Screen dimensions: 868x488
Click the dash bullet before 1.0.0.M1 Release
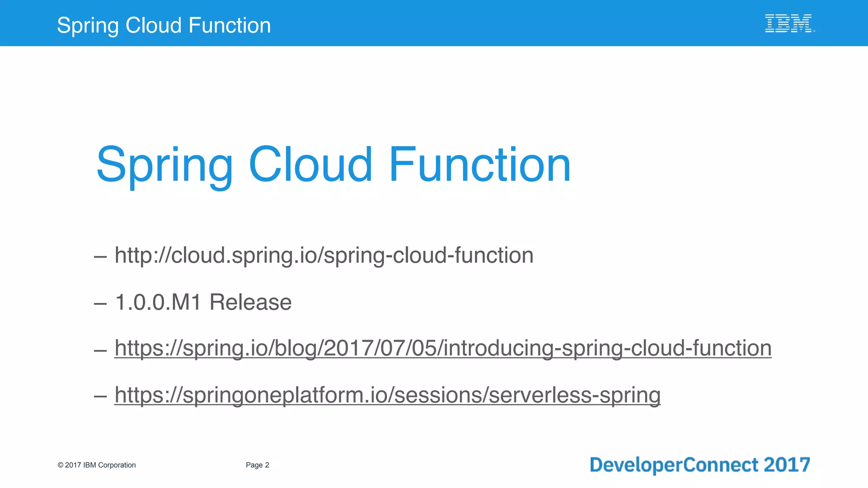pyautogui.click(x=100, y=304)
